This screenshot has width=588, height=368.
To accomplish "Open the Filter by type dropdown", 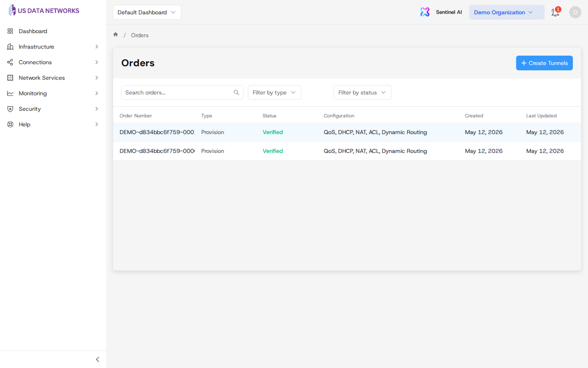I will coord(274,92).
